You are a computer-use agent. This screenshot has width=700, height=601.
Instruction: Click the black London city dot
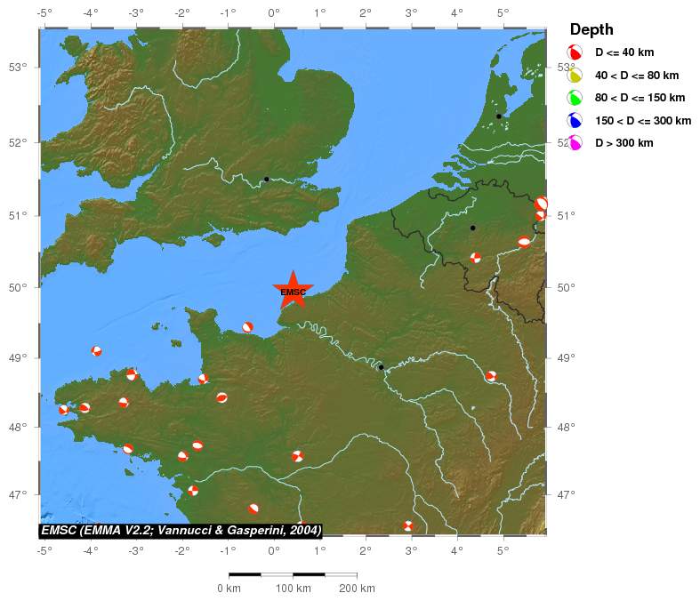point(266,179)
